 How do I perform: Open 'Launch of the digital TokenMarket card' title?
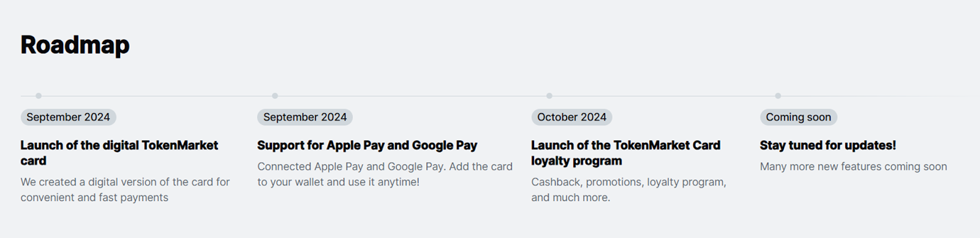[119, 153]
